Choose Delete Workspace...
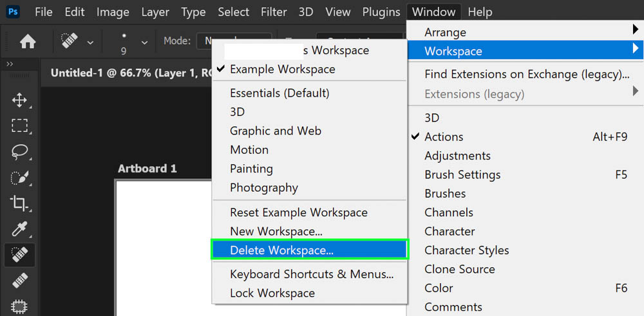The image size is (644, 316). [x=310, y=250]
